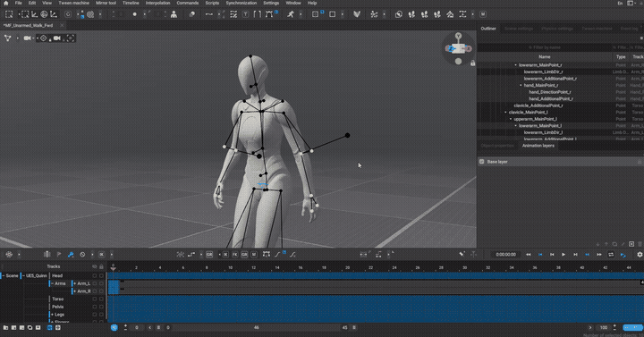Viewport: 644px width, 337px height.
Task: Switch to the Scene settings tab
Action: (518, 29)
